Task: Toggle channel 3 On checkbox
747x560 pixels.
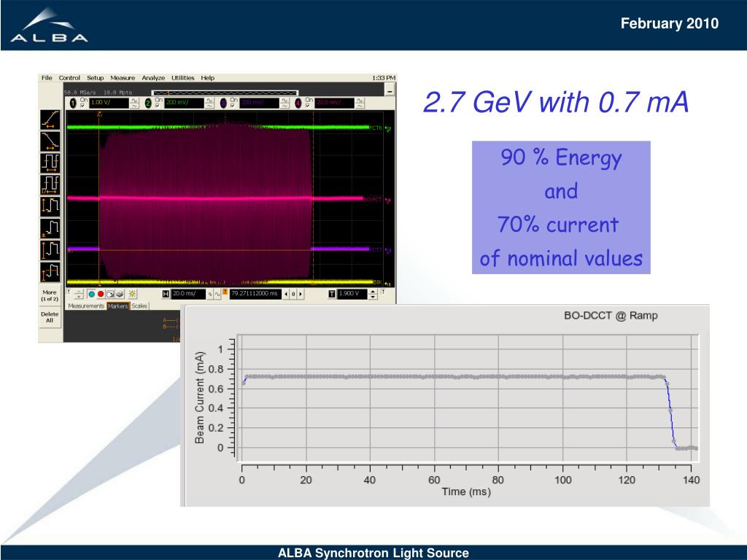Action: 233,106
